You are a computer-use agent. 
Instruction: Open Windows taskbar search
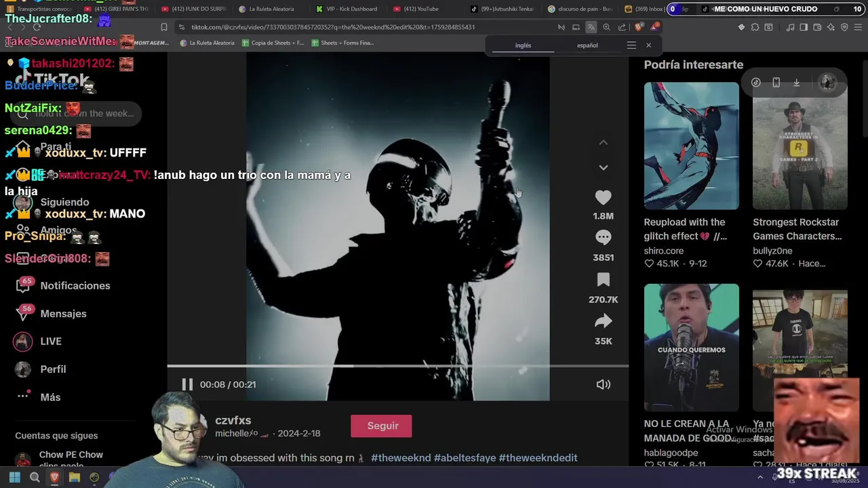click(35, 478)
